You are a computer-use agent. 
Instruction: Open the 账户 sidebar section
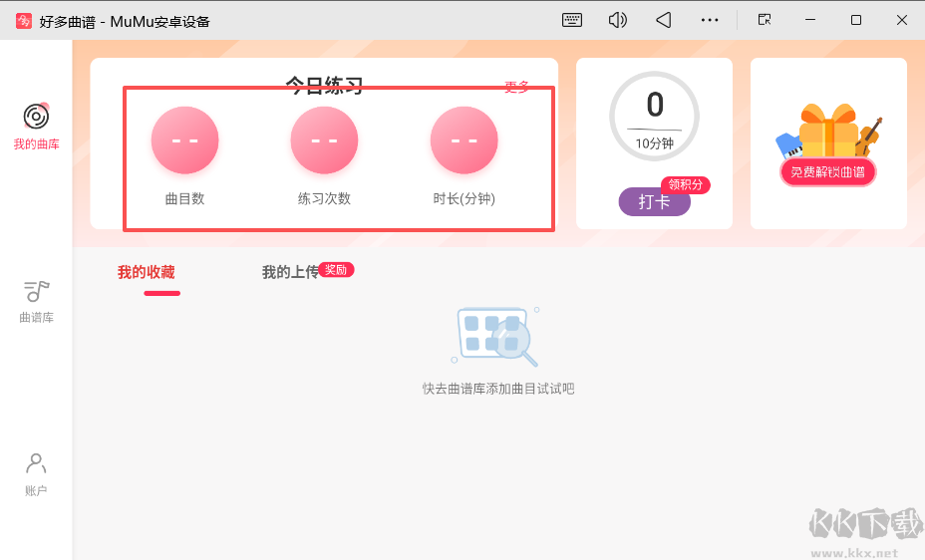point(36,474)
